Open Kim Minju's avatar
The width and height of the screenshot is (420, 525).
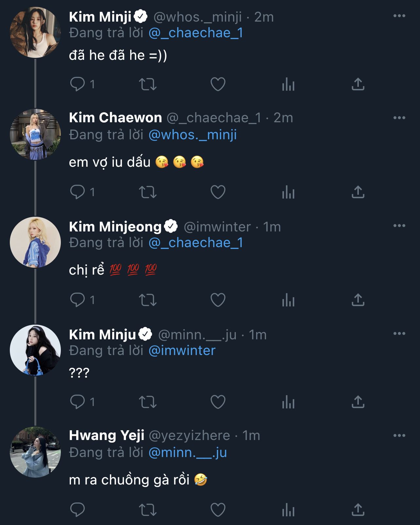[x=35, y=350]
